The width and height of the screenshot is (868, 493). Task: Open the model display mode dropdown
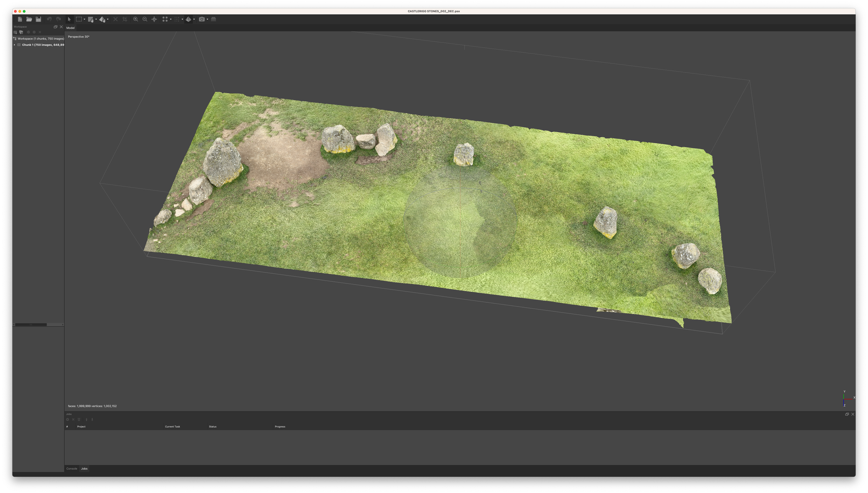coord(194,19)
